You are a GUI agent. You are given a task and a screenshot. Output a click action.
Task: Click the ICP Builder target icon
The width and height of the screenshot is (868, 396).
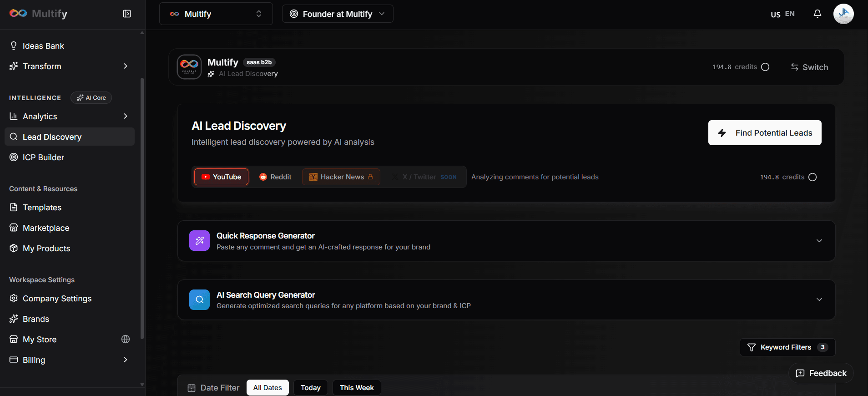(14, 157)
